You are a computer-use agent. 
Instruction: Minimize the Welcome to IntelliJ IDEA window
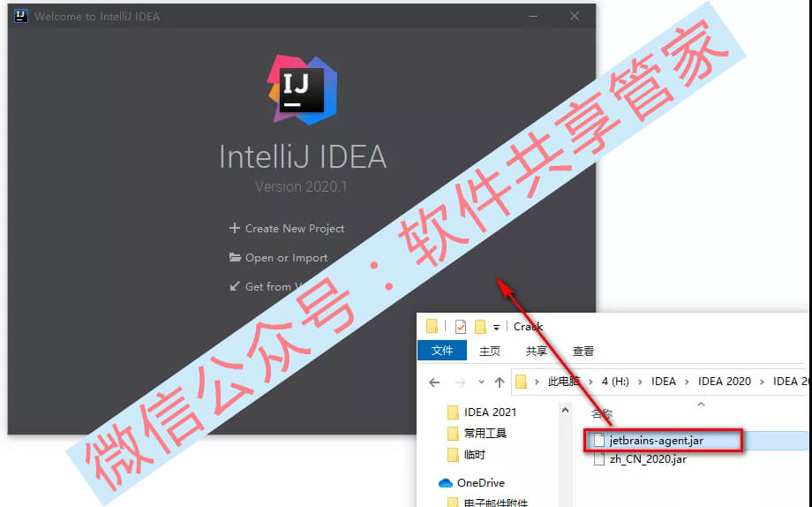pyautogui.click(x=533, y=16)
